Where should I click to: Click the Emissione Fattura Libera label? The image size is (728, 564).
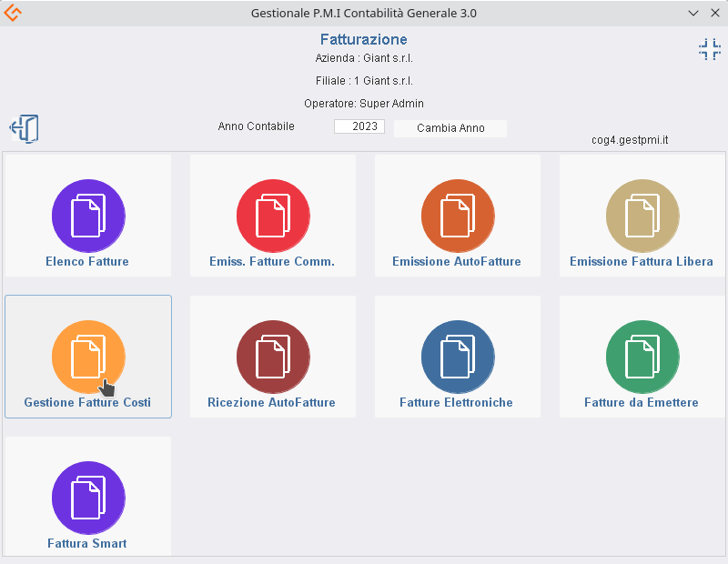point(641,262)
